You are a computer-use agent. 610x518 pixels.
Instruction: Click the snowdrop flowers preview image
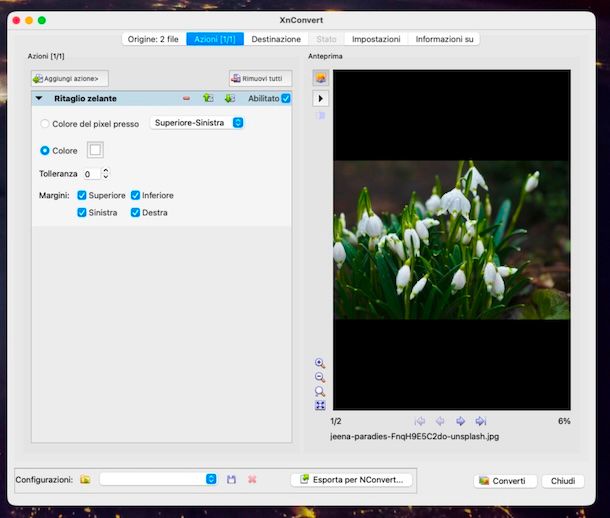(452, 240)
